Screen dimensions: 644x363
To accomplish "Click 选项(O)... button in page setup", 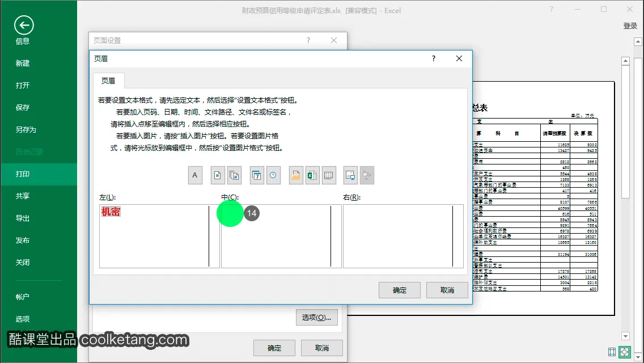I will point(317,318).
